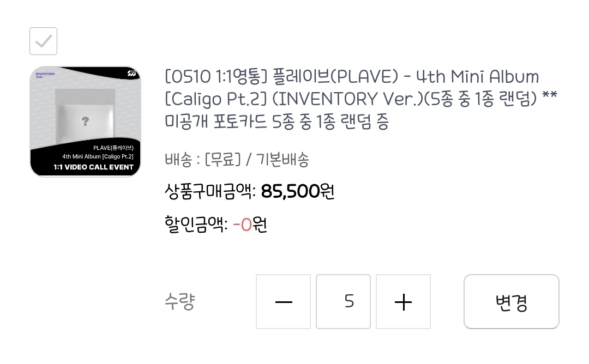Increase quantity with the plus button
The height and width of the screenshot is (364, 589).
[x=403, y=302]
